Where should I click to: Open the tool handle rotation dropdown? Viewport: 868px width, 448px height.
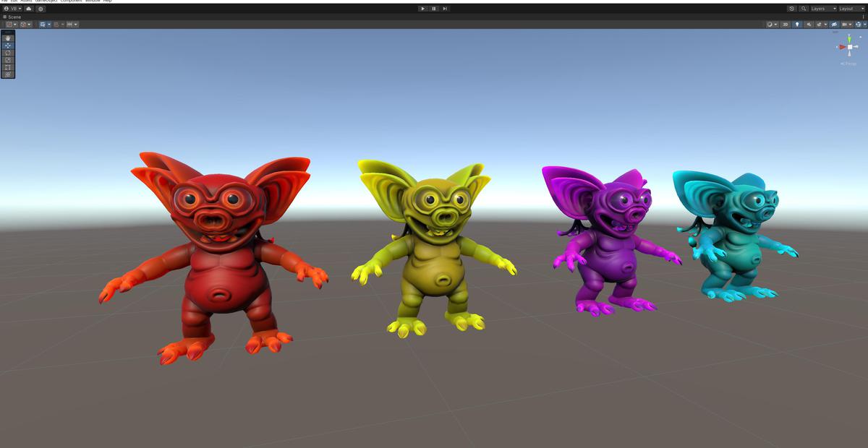tap(25, 25)
